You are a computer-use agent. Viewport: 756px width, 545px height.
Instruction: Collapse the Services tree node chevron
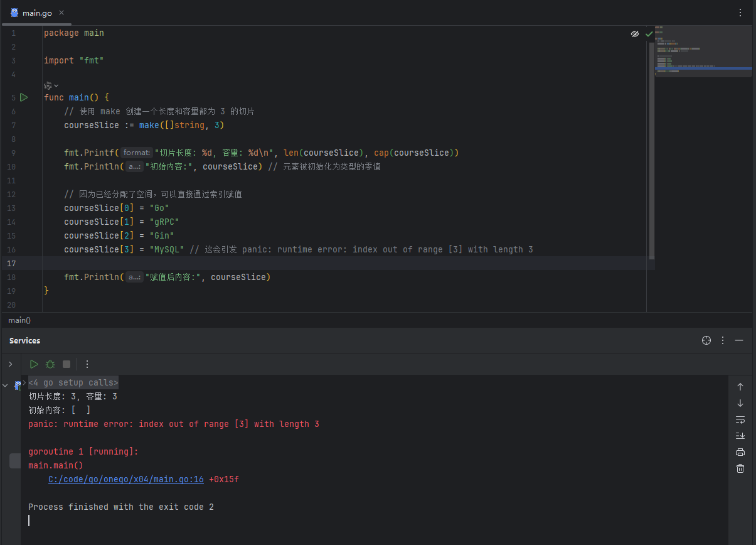[6, 385]
